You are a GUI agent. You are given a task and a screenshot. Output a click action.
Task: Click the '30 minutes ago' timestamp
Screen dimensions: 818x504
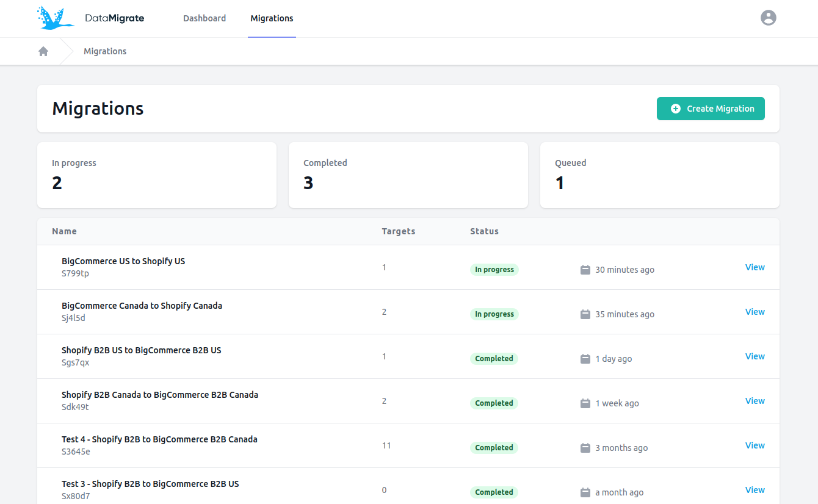click(x=625, y=270)
